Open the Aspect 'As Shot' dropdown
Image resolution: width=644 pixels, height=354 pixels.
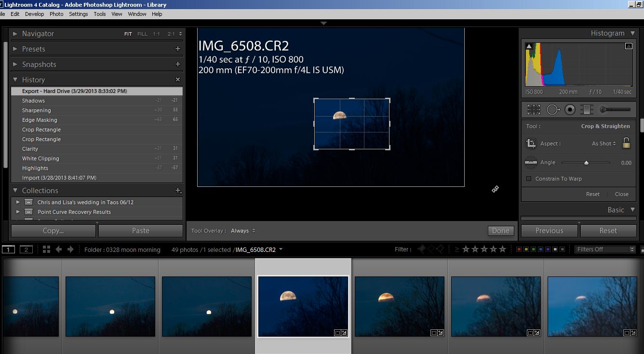pyautogui.click(x=604, y=144)
